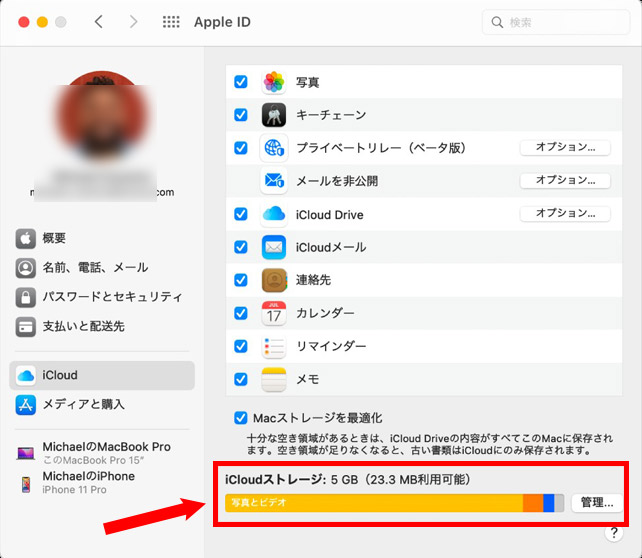Click the Calendar (カレンダー) icon
The height and width of the screenshot is (558, 642).
[x=274, y=313]
